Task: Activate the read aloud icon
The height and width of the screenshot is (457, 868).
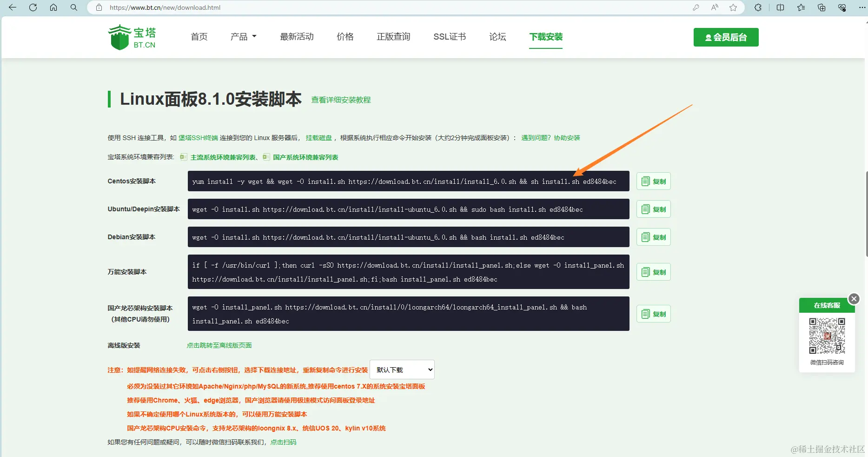Action: 715,7
